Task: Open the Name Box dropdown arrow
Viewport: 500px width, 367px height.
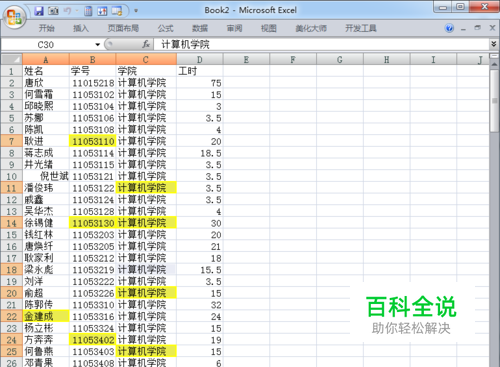Action: pos(97,45)
